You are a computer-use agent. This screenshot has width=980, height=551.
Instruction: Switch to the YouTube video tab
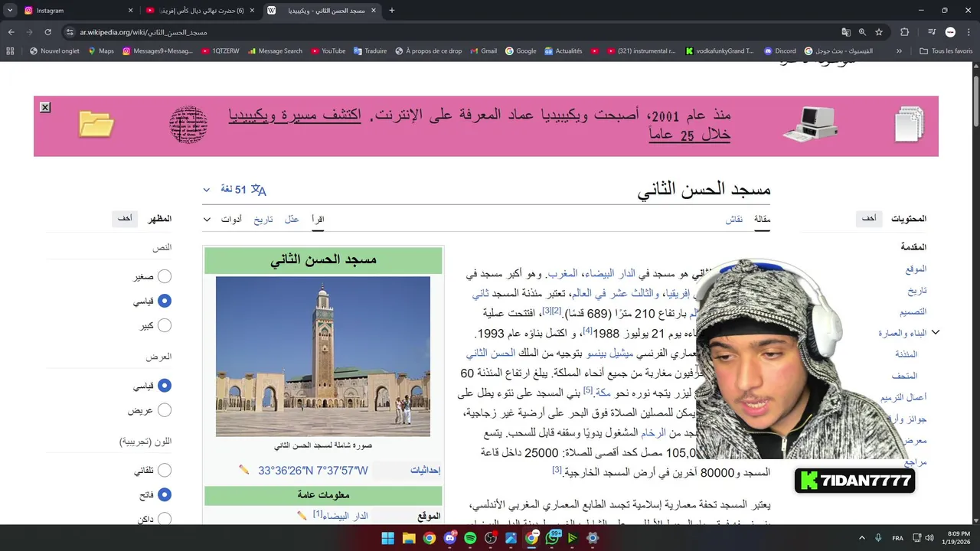click(201, 11)
